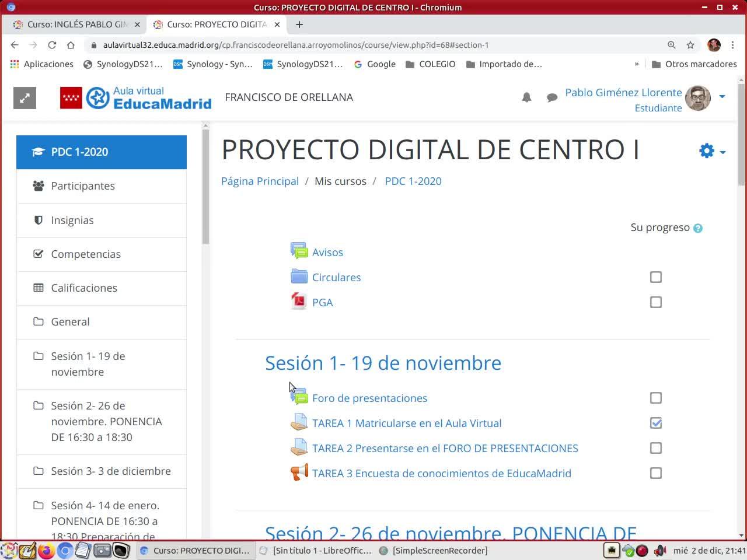Click the Pablo Giménez Llorente user name
The height and width of the screenshot is (560, 747).
[x=623, y=93]
